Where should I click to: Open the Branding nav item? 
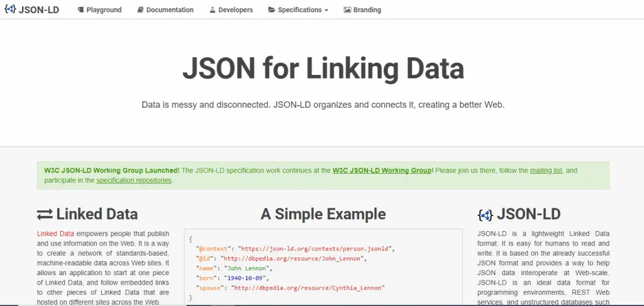pyautogui.click(x=362, y=10)
